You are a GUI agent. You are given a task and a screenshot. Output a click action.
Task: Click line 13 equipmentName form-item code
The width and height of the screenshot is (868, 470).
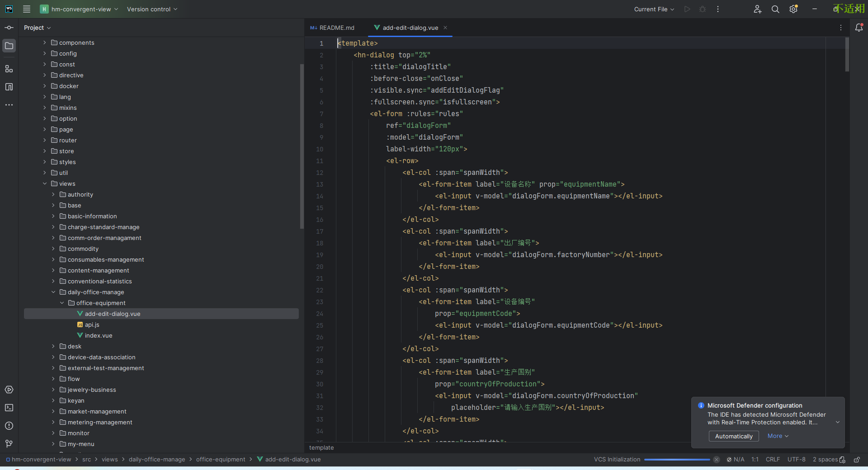521,184
